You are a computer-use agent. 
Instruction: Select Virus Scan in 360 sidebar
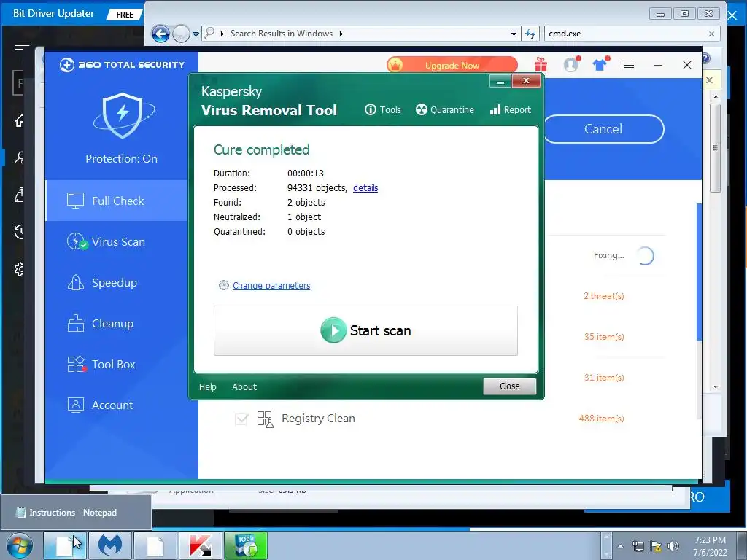117,241
